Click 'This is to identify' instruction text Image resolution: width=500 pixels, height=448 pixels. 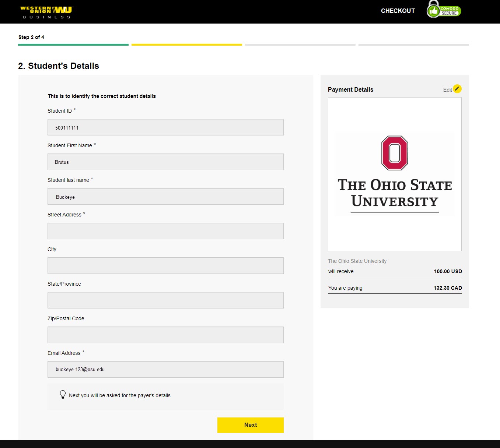click(102, 96)
